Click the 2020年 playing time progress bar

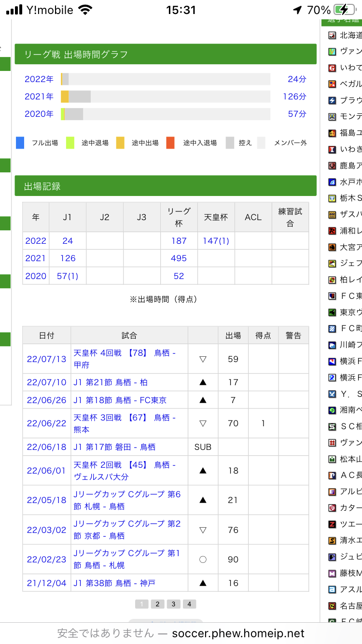[165, 114]
